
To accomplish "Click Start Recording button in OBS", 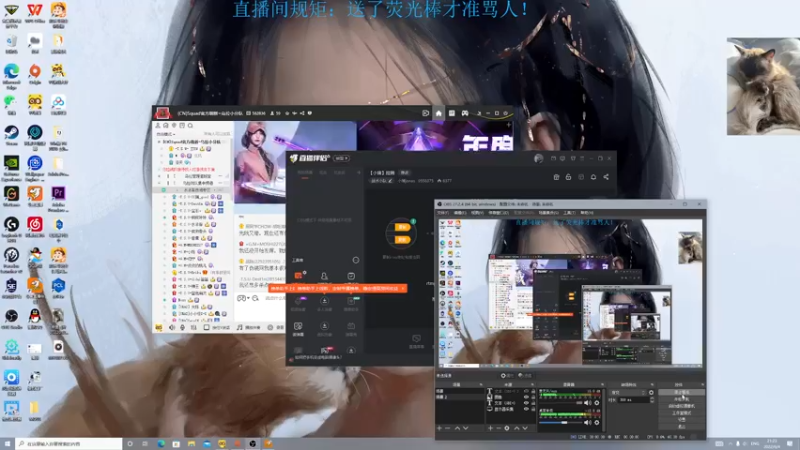I will pos(682,399).
